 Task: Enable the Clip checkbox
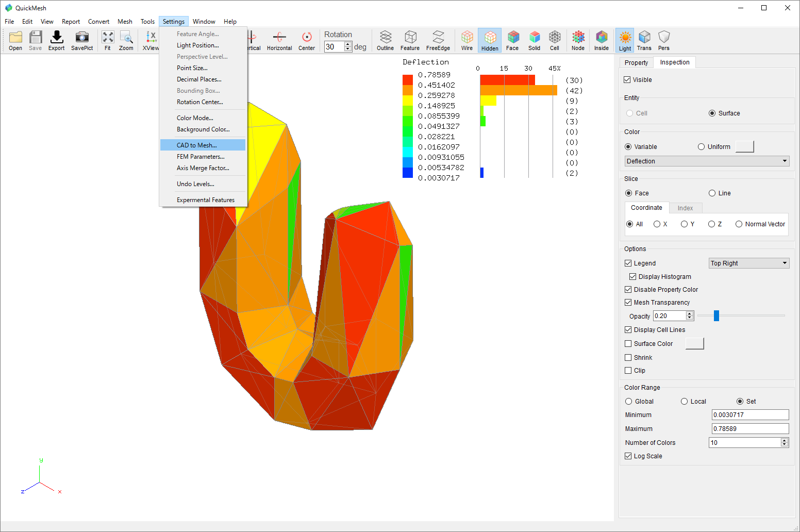[x=628, y=370]
